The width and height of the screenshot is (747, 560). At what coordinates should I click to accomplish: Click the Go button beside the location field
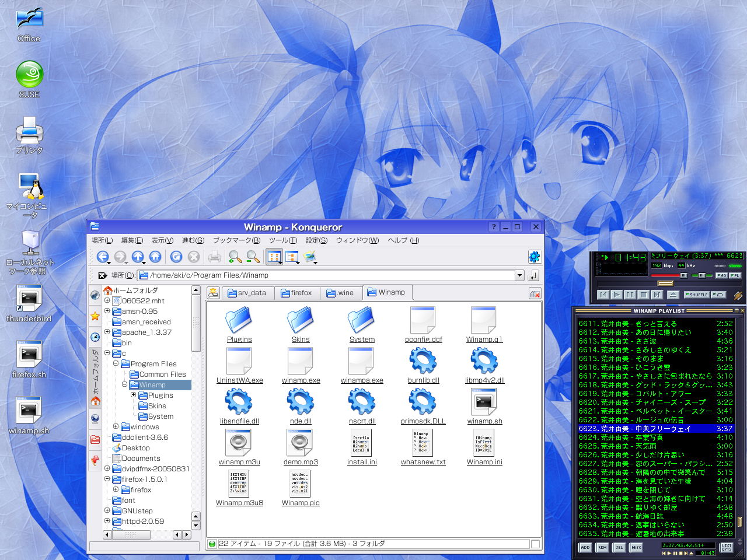coord(533,275)
